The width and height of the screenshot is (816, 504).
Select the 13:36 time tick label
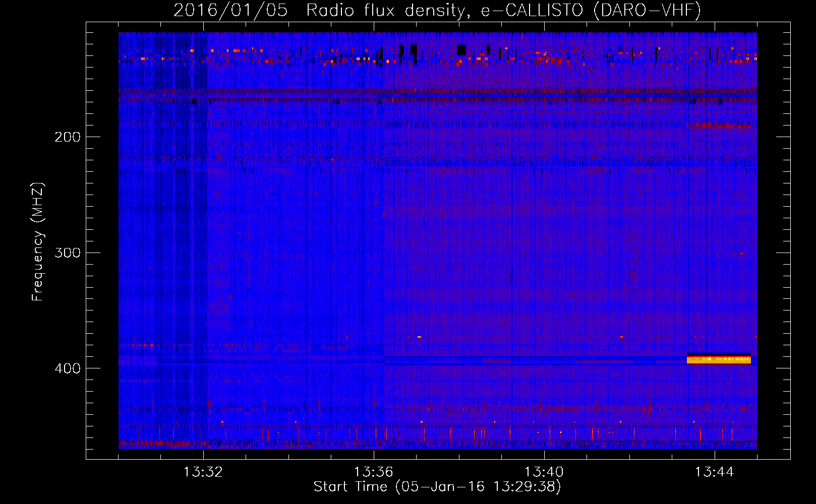click(374, 472)
